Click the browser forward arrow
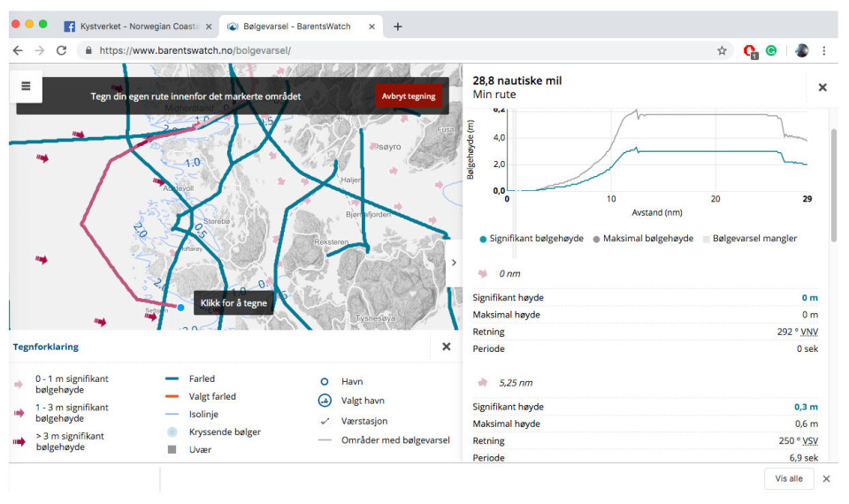This screenshot has width=849, height=504. coord(40,50)
